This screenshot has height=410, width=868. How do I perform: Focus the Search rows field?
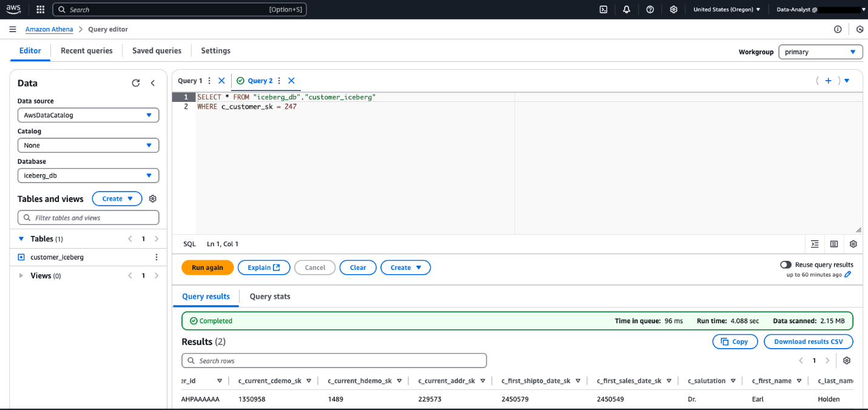point(334,361)
